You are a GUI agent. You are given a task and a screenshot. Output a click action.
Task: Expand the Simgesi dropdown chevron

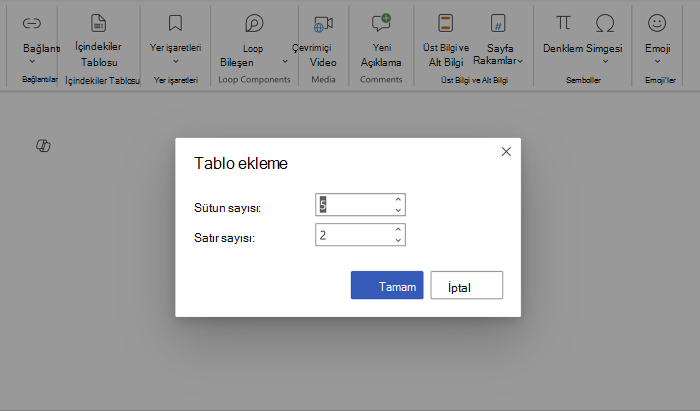(x=605, y=61)
